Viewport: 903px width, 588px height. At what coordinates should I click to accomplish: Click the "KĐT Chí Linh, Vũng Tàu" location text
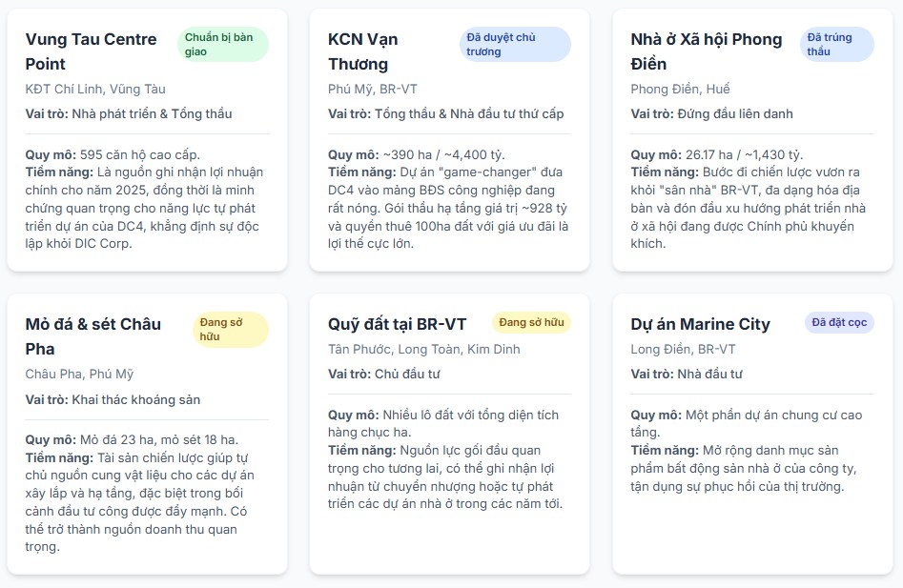[x=95, y=89]
